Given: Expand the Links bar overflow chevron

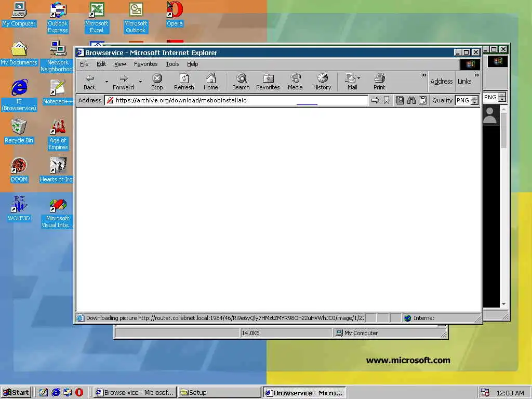Looking at the screenshot, I should tap(477, 75).
